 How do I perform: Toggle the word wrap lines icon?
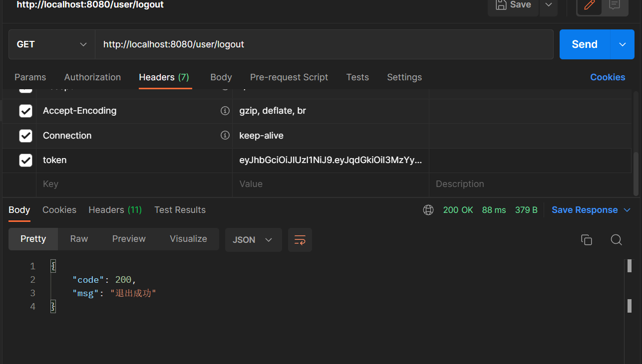click(x=300, y=240)
